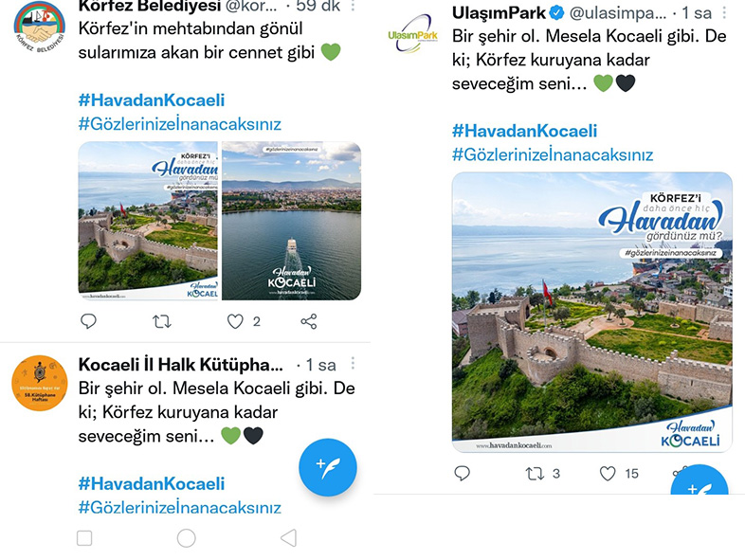Open UlaşımPark tweet more options

click(724, 13)
